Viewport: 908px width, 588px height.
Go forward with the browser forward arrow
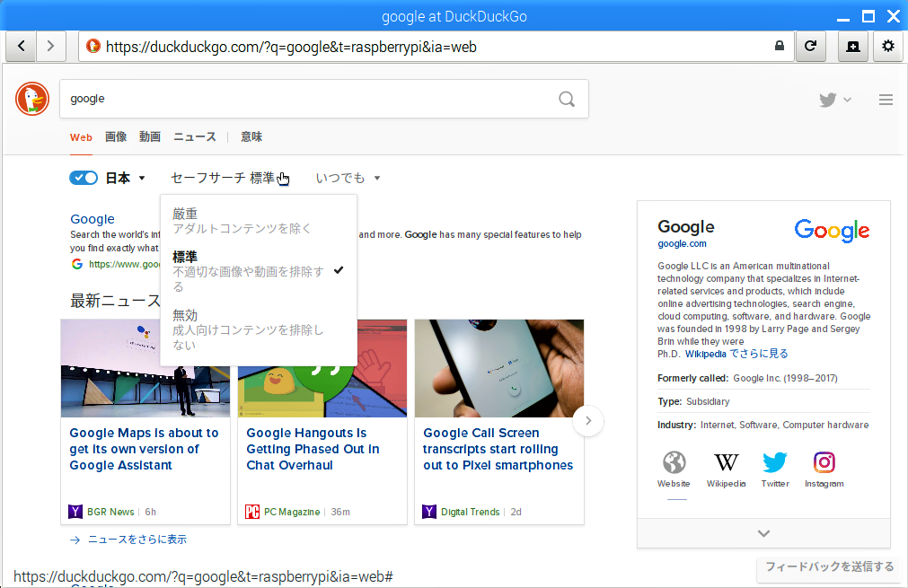[51, 47]
